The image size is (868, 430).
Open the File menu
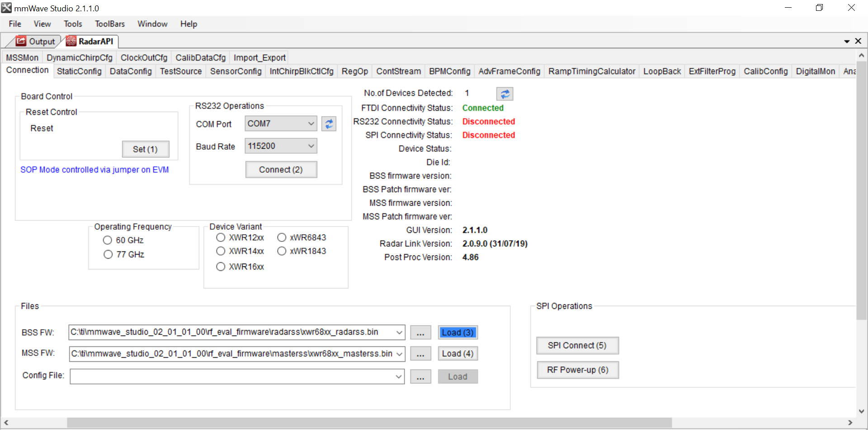(x=15, y=24)
